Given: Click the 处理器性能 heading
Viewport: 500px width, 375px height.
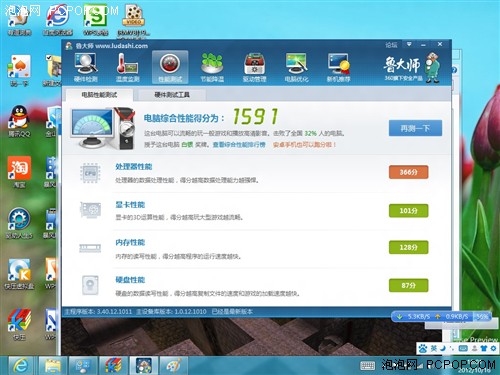Looking at the screenshot, I should (134, 167).
